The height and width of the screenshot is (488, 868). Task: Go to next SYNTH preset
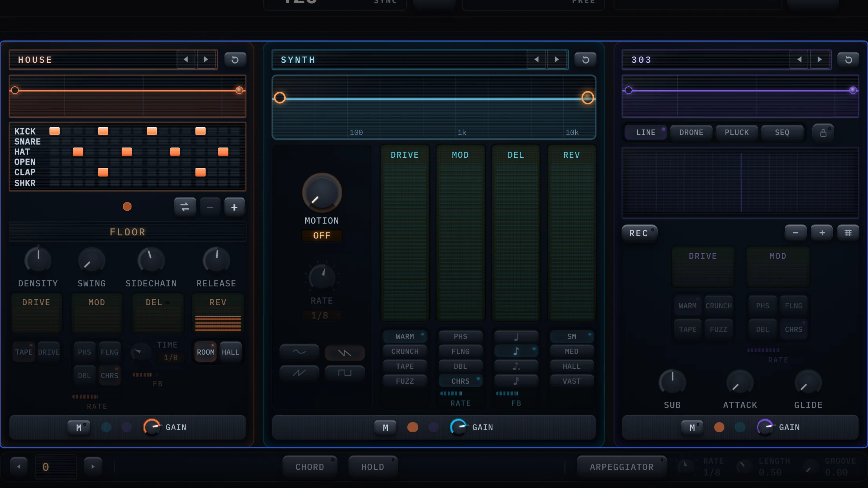point(556,60)
